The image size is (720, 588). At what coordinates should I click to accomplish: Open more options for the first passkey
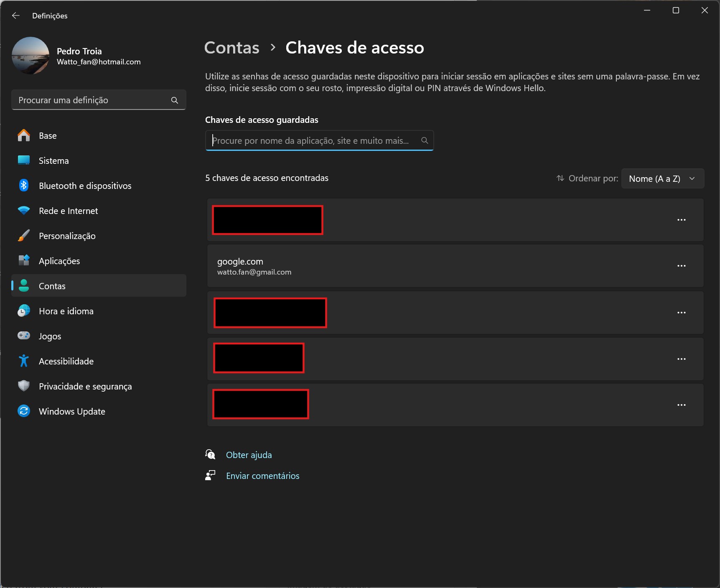pos(681,220)
